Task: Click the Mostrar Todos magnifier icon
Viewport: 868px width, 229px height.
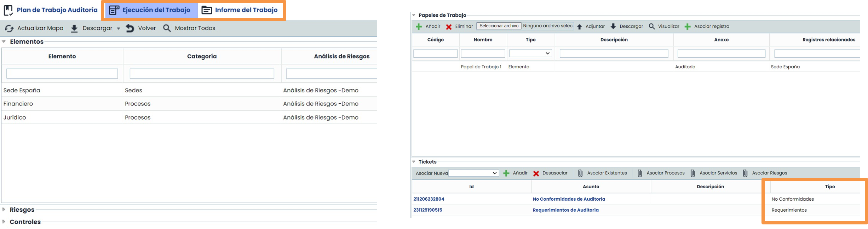Action: tap(167, 28)
